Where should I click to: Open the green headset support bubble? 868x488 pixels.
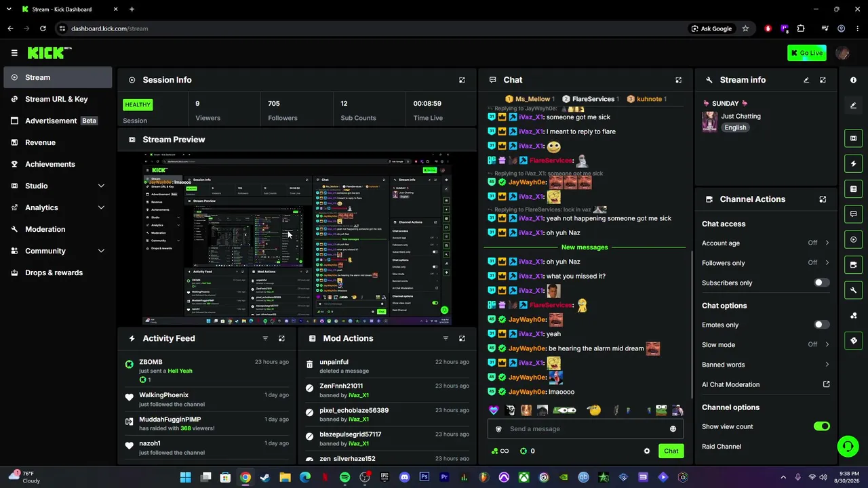coord(848,446)
